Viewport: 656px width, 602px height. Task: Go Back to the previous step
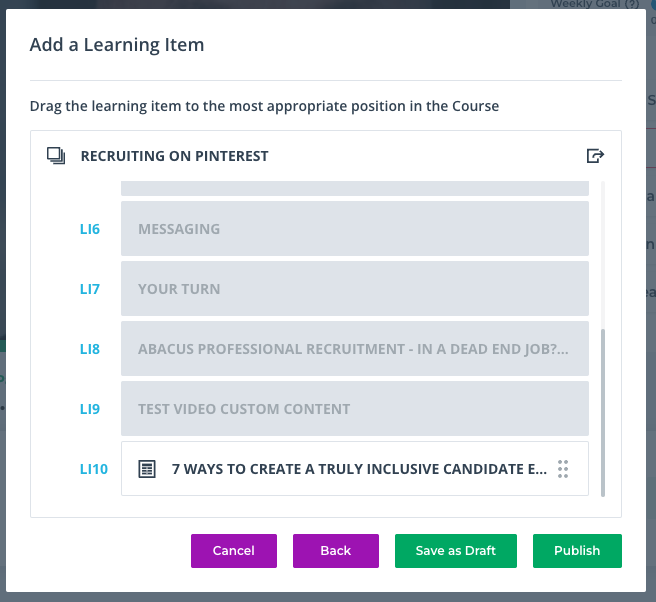[x=336, y=551]
